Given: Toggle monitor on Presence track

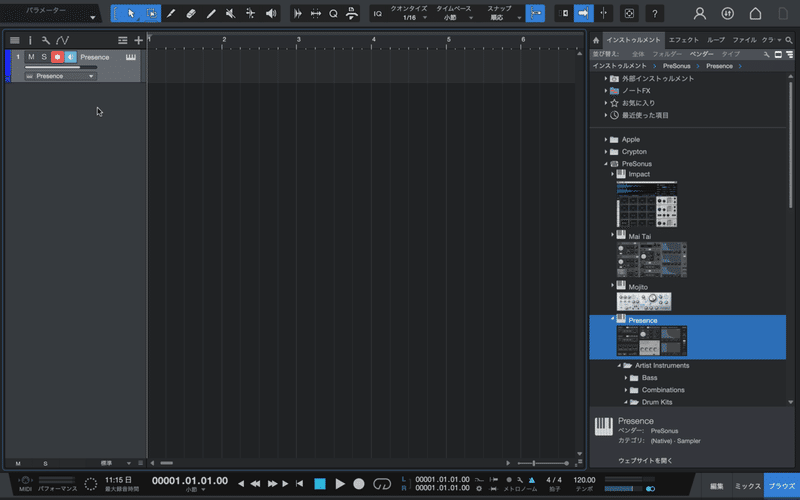Looking at the screenshot, I should click(70, 57).
